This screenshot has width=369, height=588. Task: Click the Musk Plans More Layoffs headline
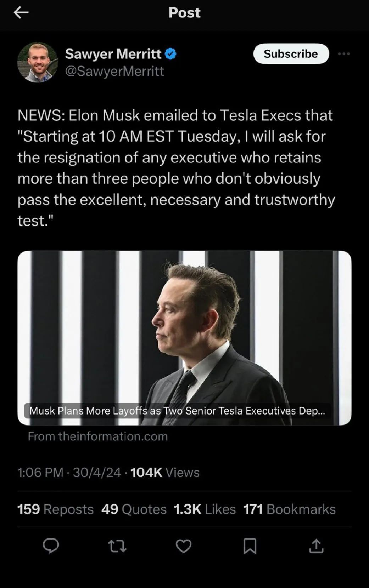tap(177, 411)
